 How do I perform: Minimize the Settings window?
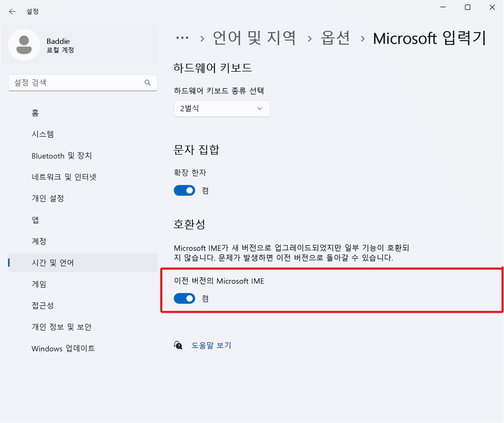tap(443, 7)
